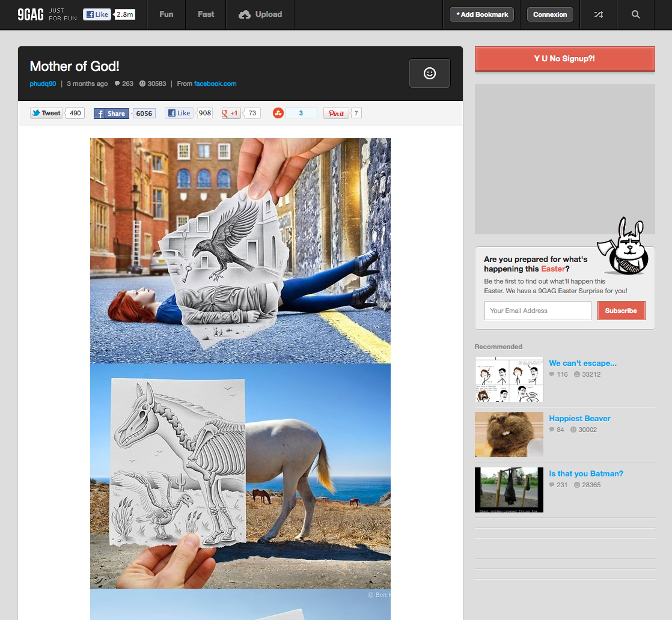Open the Upload menu item
This screenshot has width=672, height=620.
point(260,14)
